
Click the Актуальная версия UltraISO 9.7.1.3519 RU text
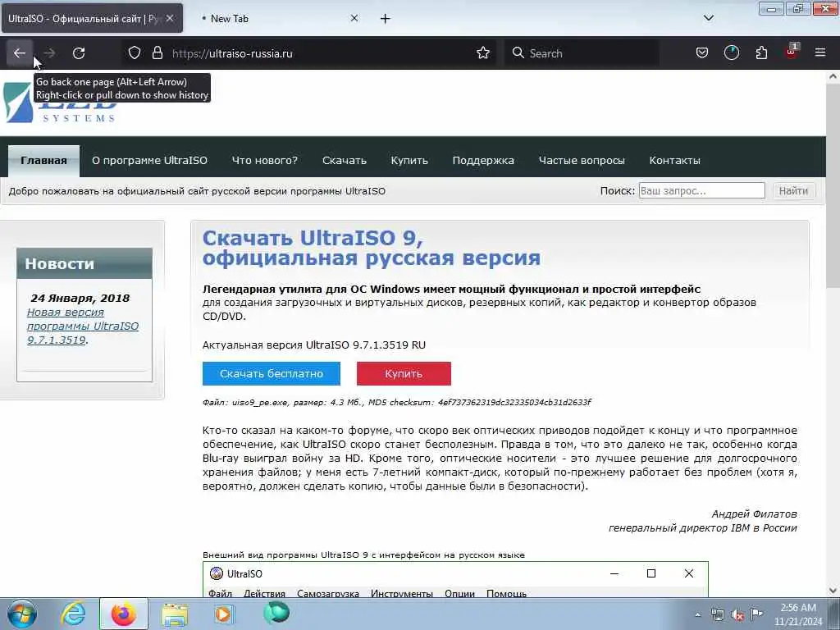pyautogui.click(x=314, y=345)
